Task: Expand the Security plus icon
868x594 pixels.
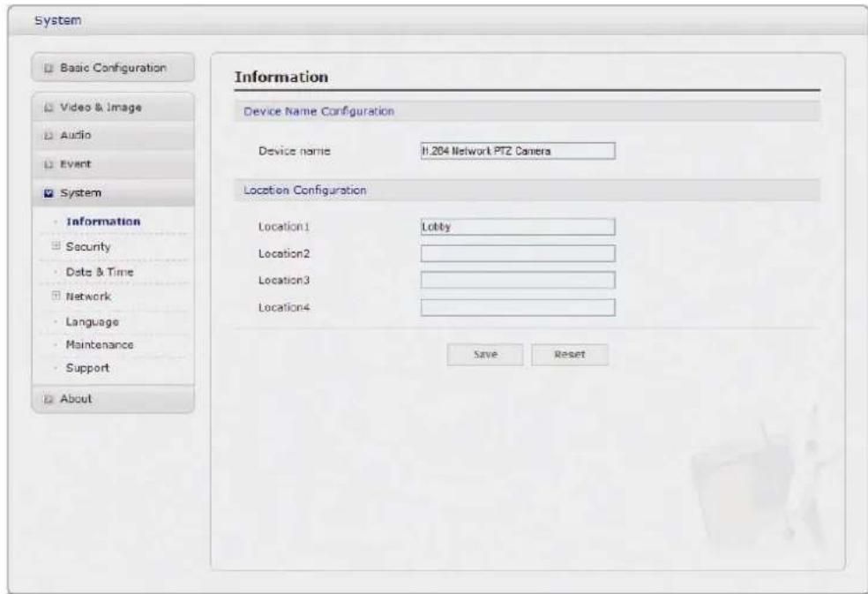Action: point(56,245)
